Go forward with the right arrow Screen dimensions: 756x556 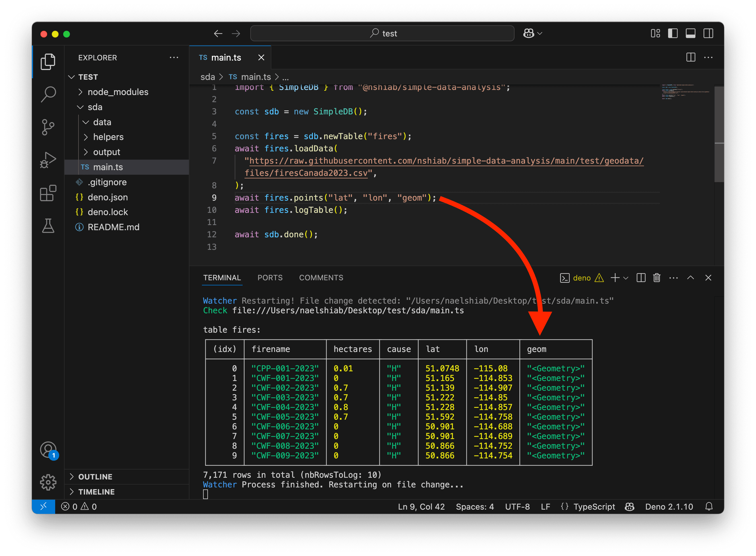(236, 33)
